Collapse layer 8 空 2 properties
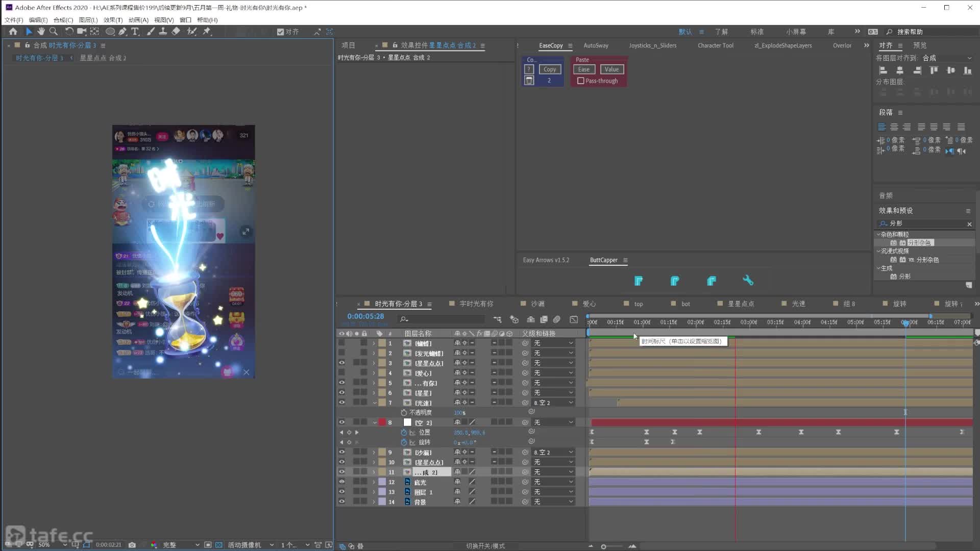This screenshot has height=551, width=980. (374, 422)
